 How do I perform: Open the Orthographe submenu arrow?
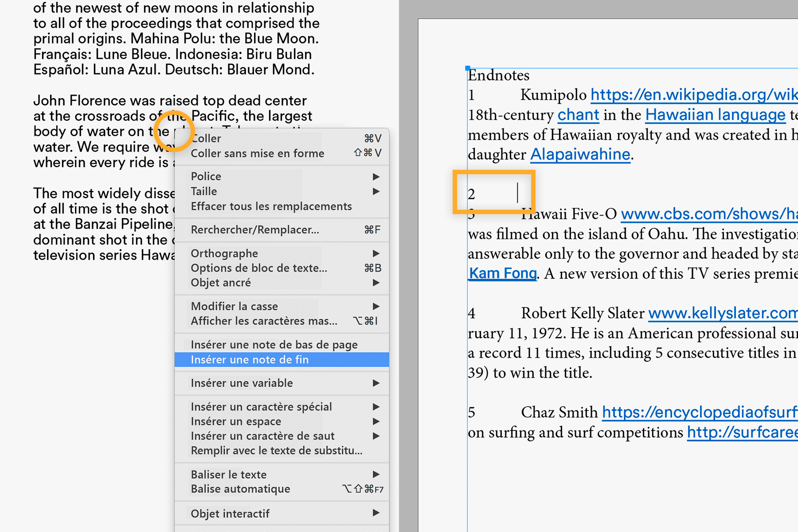(x=376, y=253)
